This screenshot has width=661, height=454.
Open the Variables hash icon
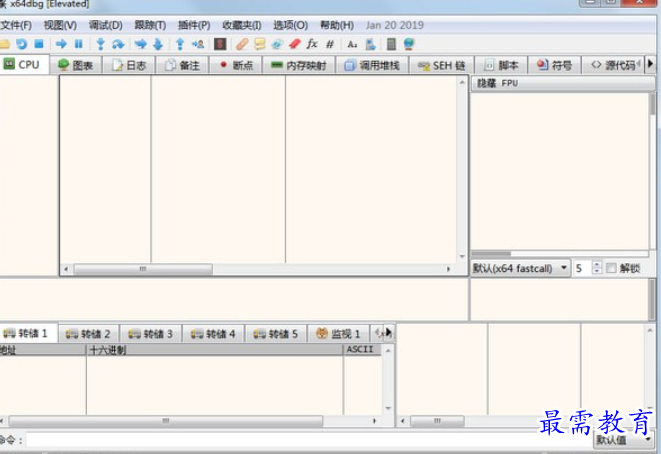click(x=330, y=44)
